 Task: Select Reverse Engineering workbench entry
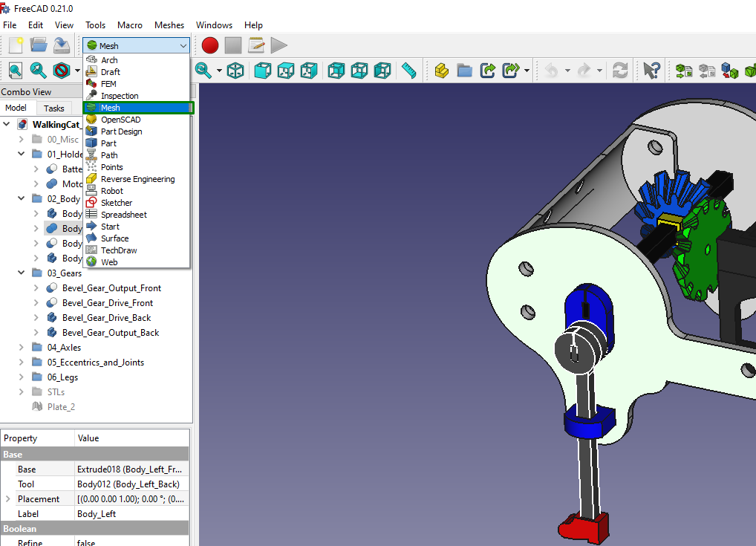pos(137,179)
